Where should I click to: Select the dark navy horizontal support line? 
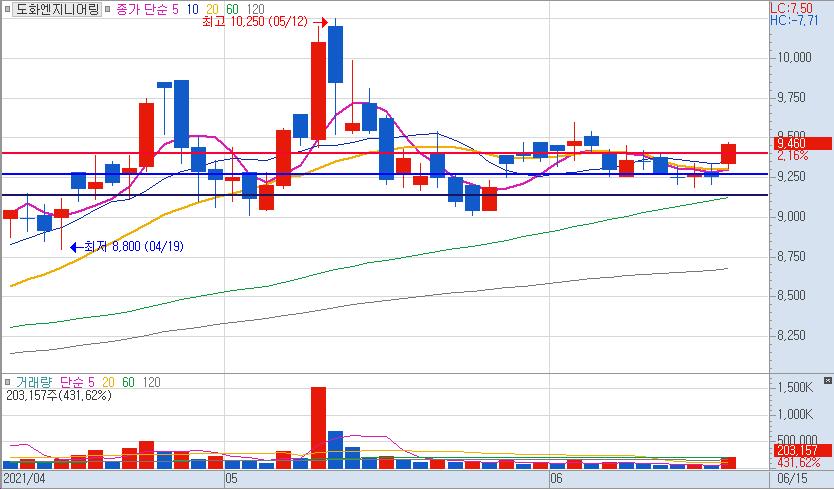(385, 195)
